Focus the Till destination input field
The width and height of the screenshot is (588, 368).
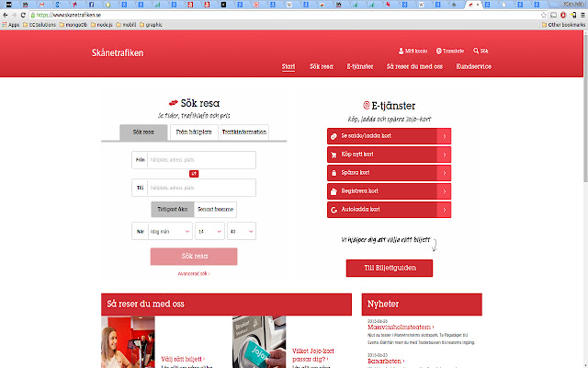coord(202,188)
